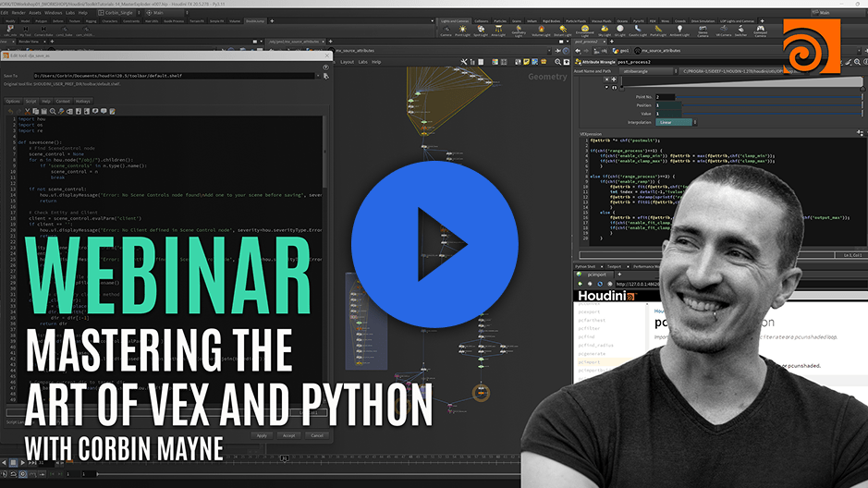The height and width of the screenshot is (488, 868).
Task: Select the Gamepad Camera shelf tool
Action: pyautogui.click(x=761, y=31)
